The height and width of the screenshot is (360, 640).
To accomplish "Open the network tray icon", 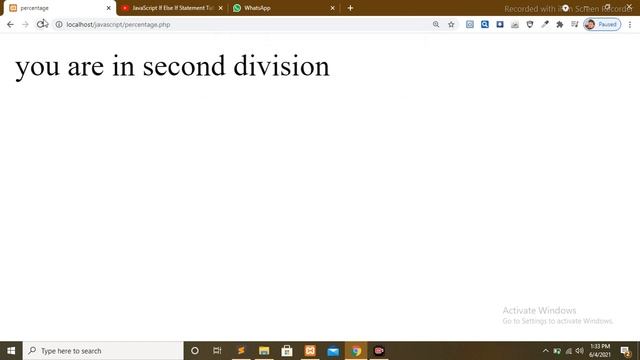I will (569, 351).
